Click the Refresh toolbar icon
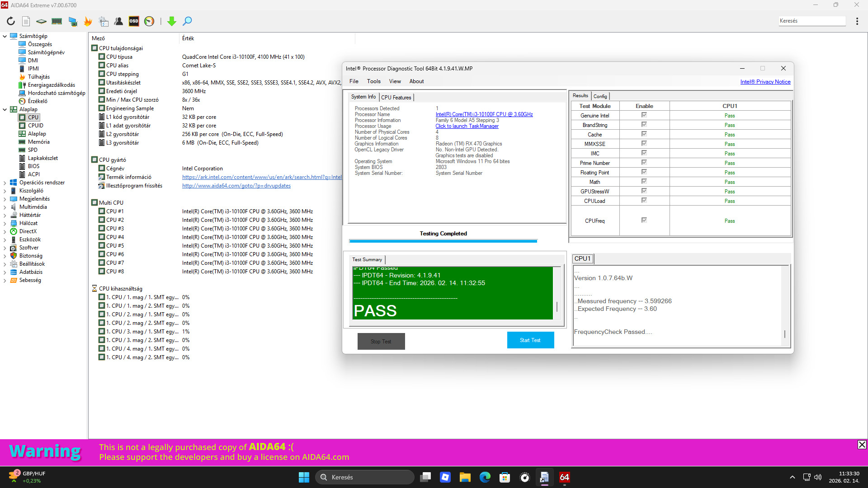Screen dimensions: 868x488 click(x=11, y=21)
